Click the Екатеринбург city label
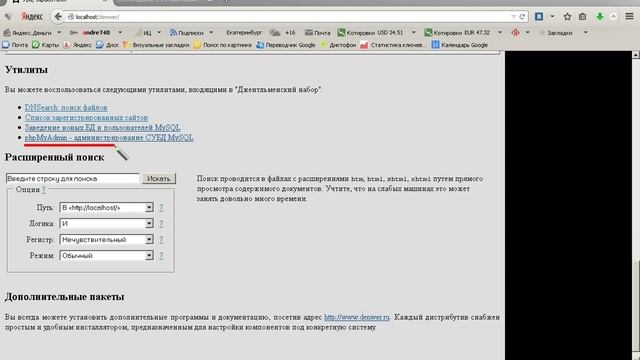The image size is (640, 360). pyautogui.click(x=244, y=33)
